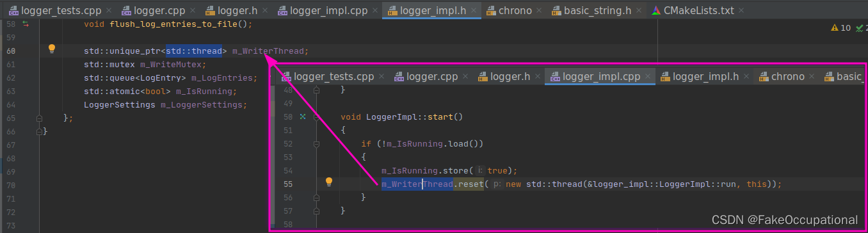Collapse fold marker on inset line 56
This screenshot has width=868, height=233.
(316, 197)
